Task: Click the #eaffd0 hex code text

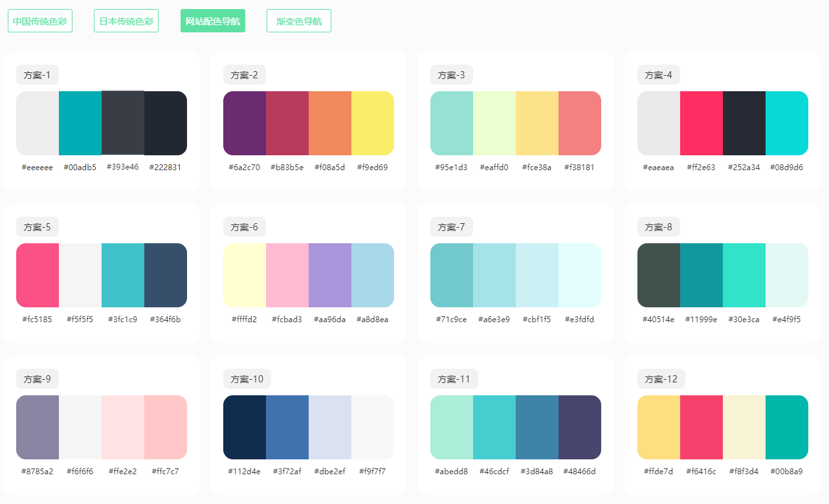Action: pos(494,168)
